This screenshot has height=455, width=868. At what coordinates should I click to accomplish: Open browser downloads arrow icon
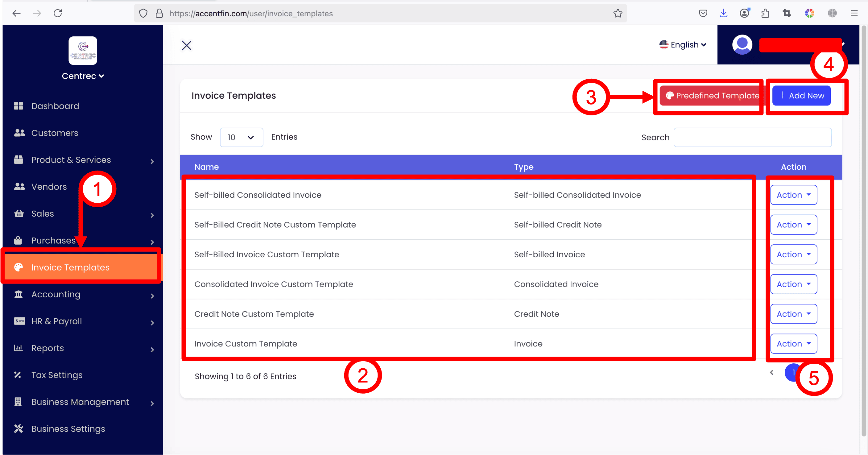tap(723, 14)
